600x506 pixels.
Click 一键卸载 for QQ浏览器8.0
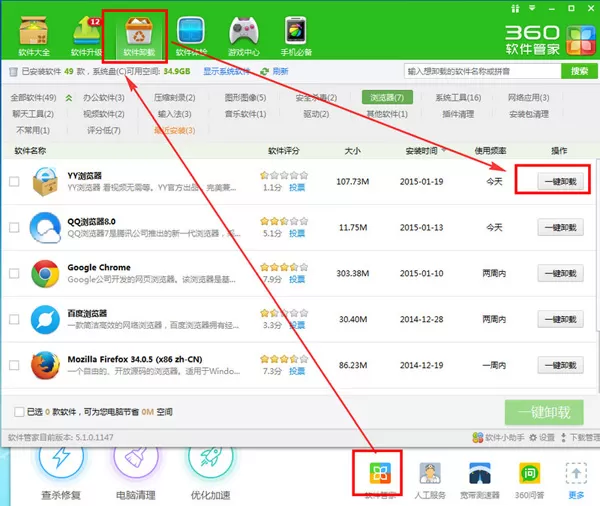click(561, 227)
